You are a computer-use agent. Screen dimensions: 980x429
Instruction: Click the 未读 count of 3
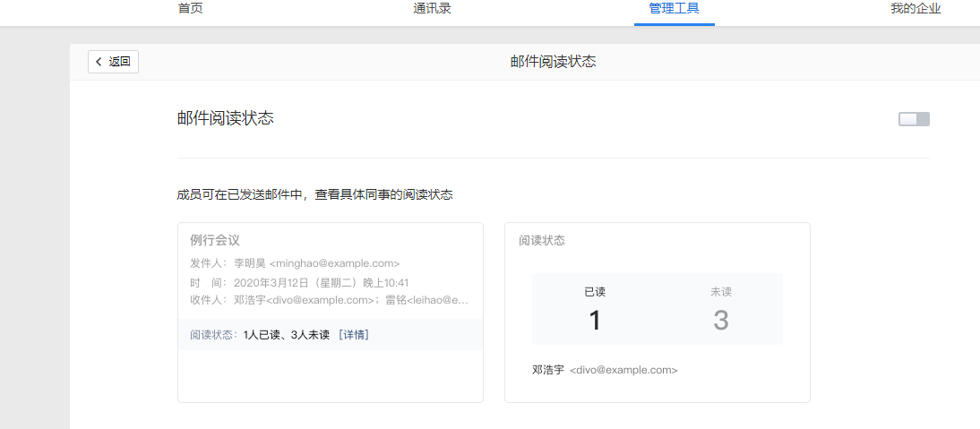point(720,320)
